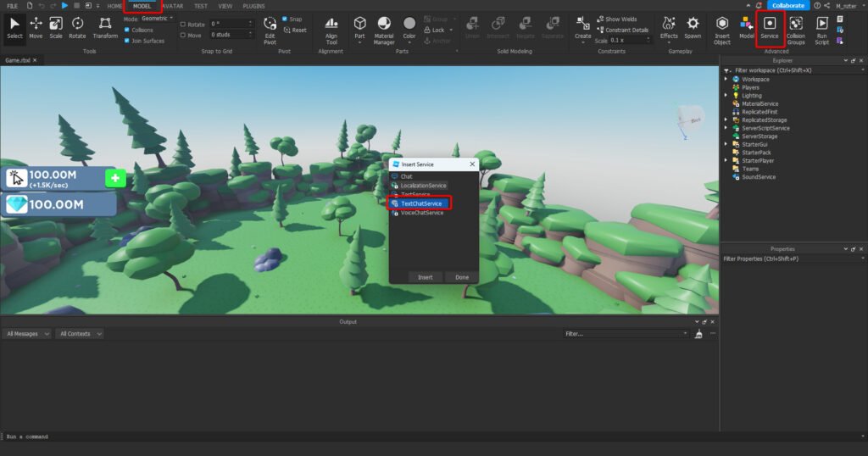Image resolution: width=868 pixels, height=456 pixels.
Task: Uncheck Join Surfaces option
Action: click(x=127, y=41)
